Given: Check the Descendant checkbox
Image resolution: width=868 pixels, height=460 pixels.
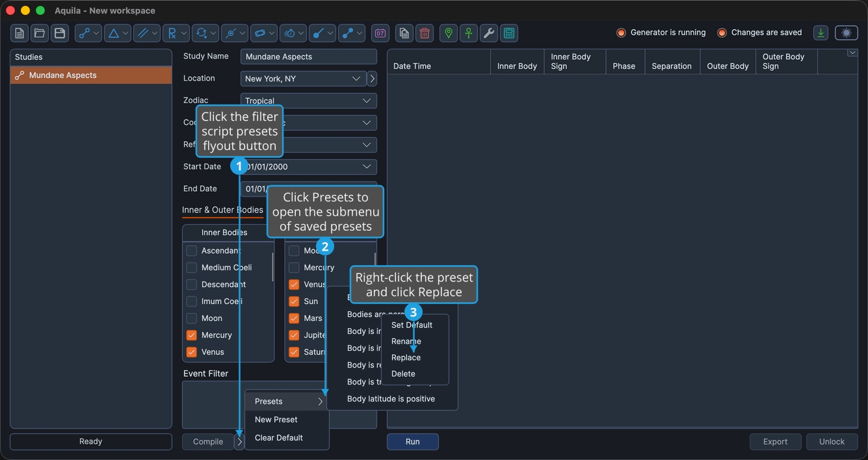Looking at the screenshot, I should tap(192, 285).
